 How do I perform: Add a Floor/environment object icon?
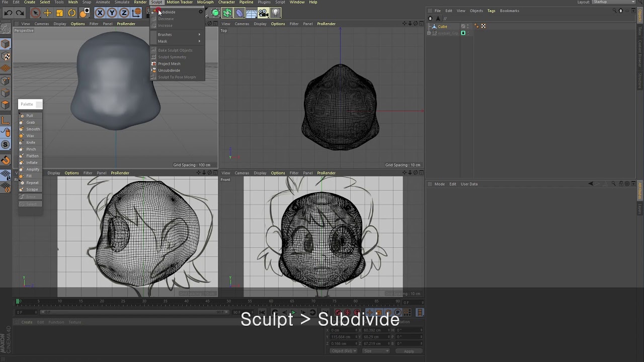pos(251,13)
